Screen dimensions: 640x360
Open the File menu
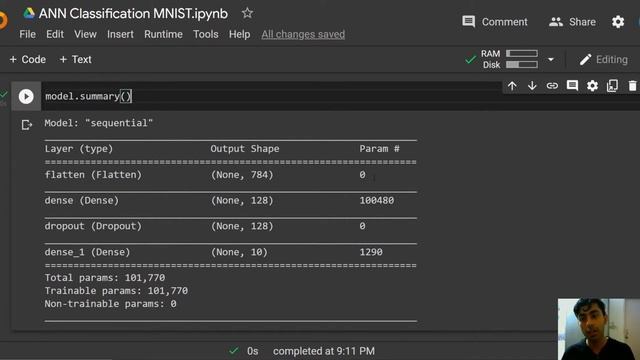[27, 34]
